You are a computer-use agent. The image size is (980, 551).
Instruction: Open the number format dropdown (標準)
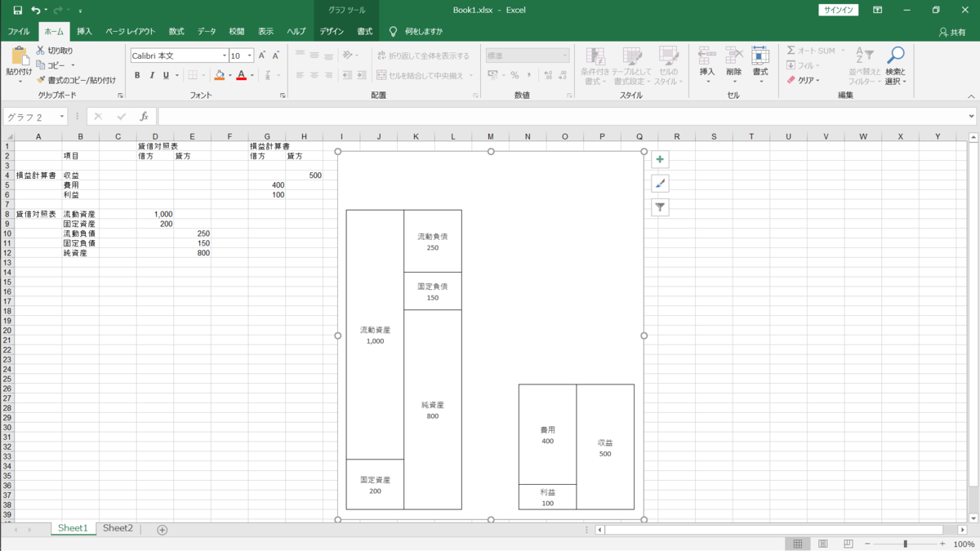(564, 56)
